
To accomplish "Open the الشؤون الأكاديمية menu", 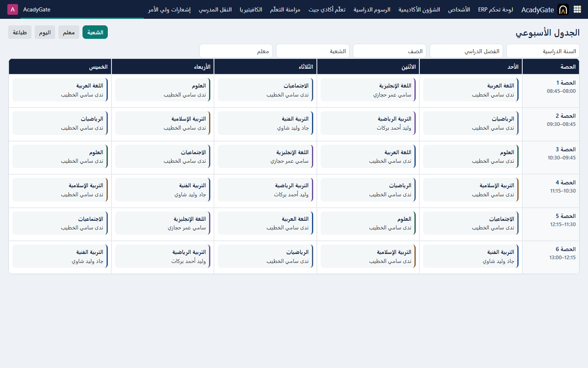I will point(419,9).
